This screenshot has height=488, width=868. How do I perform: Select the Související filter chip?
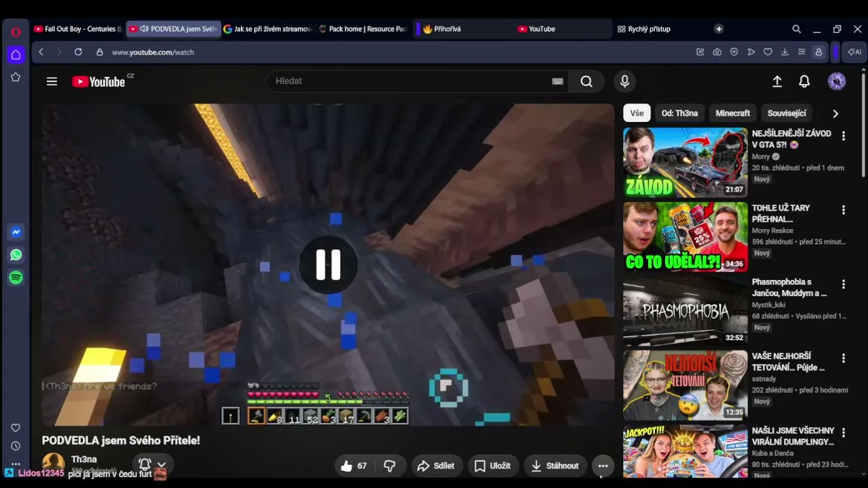[x=787, y=113]
